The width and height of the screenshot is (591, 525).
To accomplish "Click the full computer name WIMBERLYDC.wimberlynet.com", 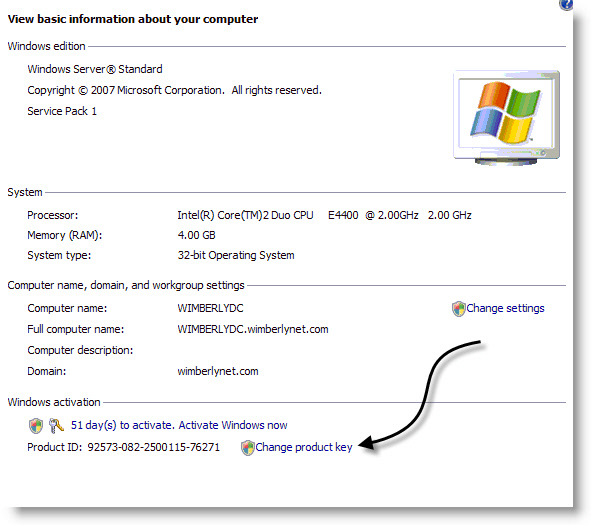I will point(253,329).
